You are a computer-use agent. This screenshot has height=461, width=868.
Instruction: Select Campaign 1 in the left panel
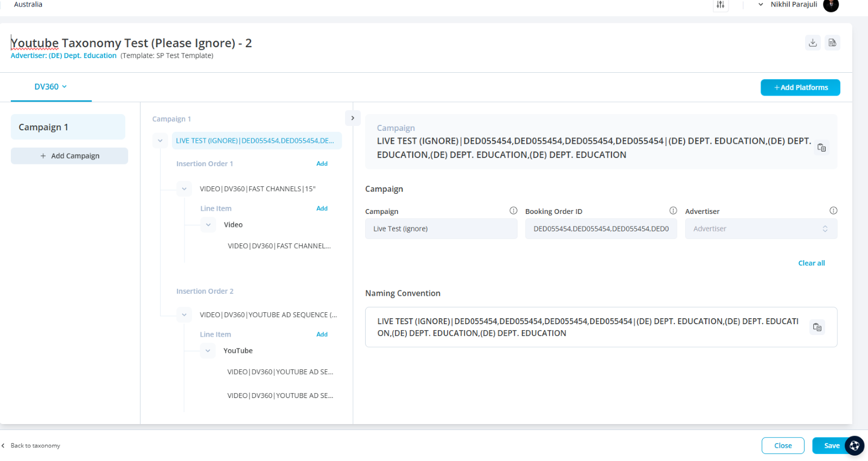(x=68, y=127)
